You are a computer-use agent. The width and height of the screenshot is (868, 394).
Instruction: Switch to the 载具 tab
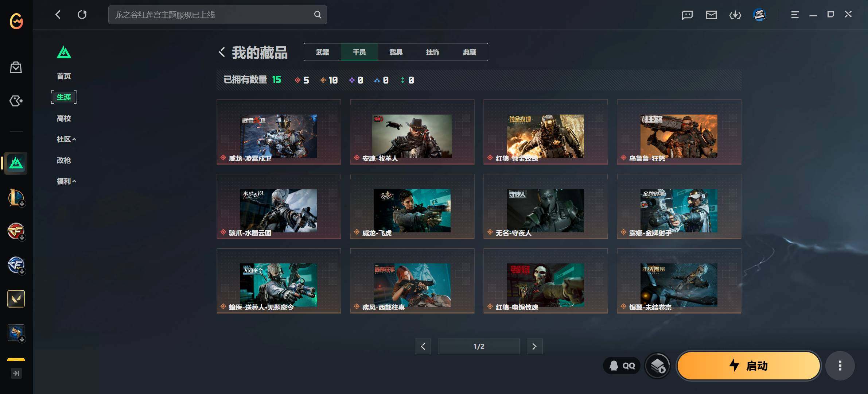click(x=396, y=52)
